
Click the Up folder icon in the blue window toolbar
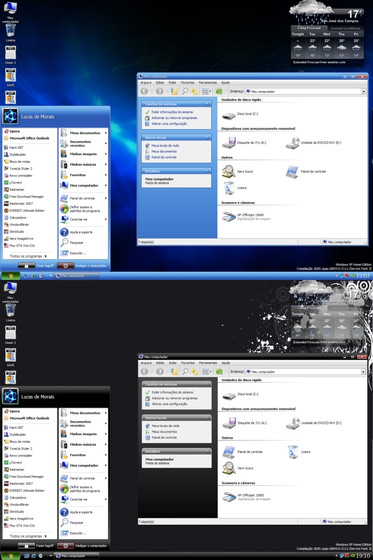174,91
